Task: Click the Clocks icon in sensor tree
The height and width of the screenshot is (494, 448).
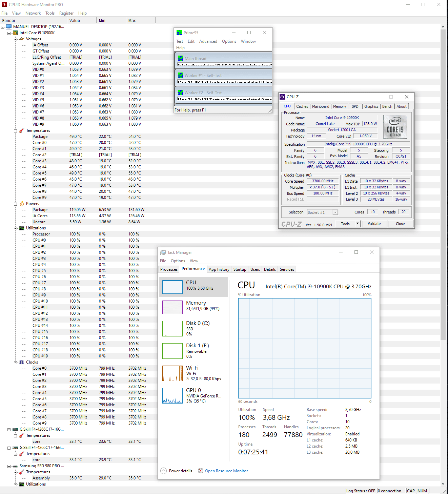Action: coord(22,362)
